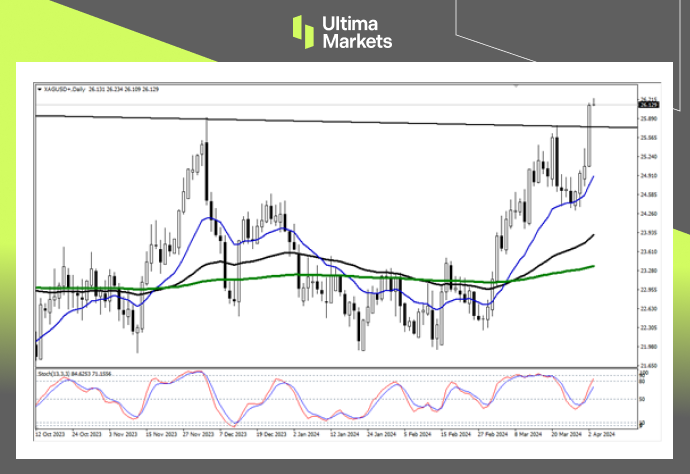
Task: Click the highlighted current price tag 26.129
Action: click(x=648, y=103)
